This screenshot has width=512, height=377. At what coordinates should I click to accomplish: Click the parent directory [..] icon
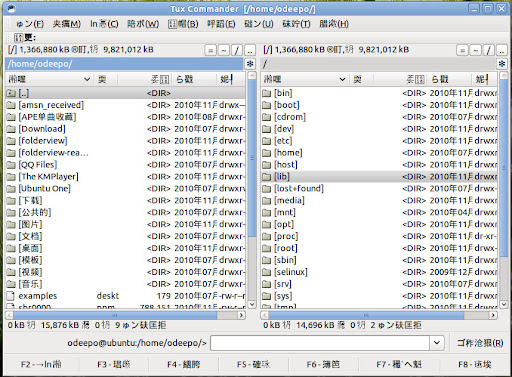click(11, 93)
